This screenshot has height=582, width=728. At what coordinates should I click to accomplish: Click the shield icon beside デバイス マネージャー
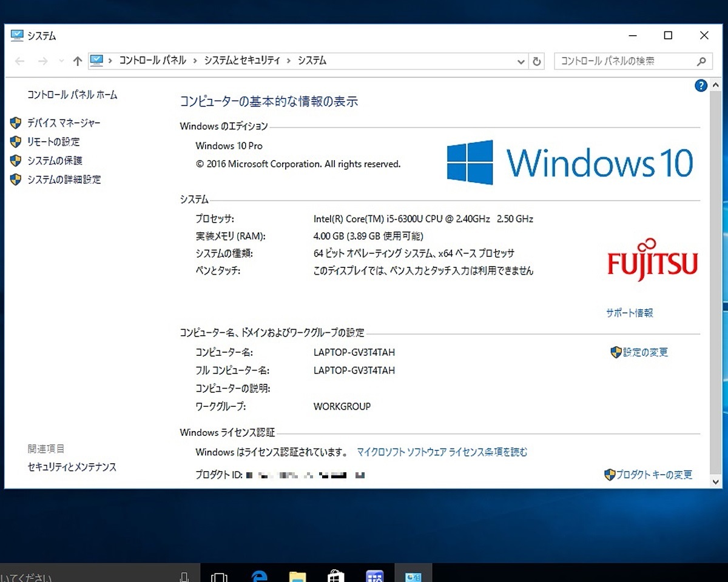click(x=16, y=123)
